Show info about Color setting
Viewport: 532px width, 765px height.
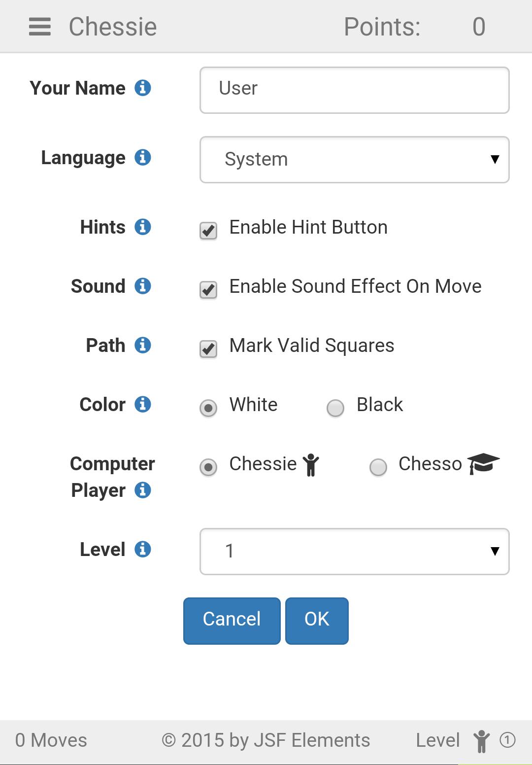click(143, 404)
